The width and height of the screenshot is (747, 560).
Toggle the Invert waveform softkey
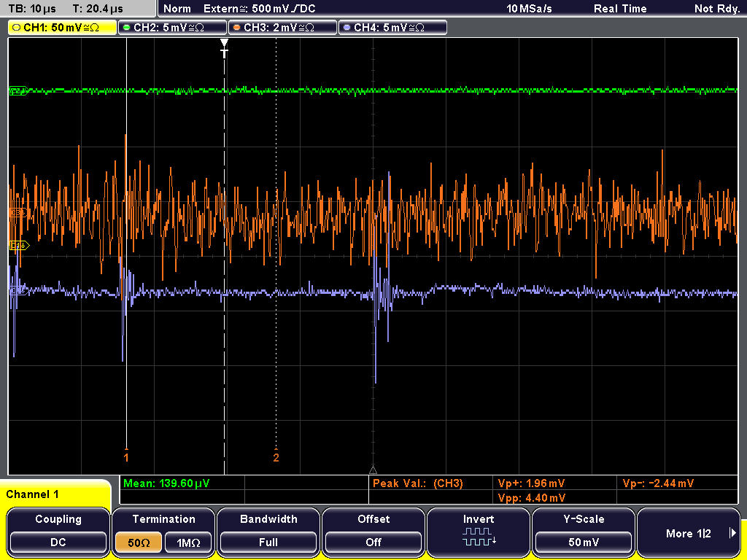point(479,532)
